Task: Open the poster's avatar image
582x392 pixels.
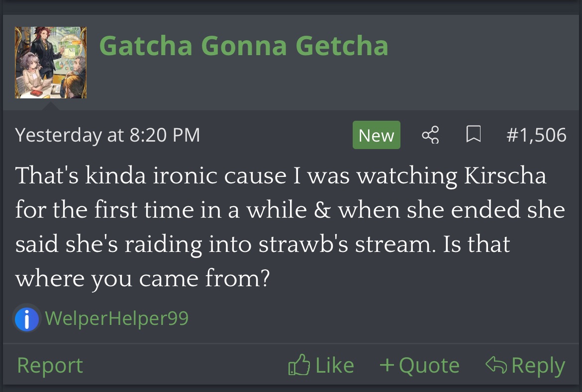Action: tap(51, 63)
